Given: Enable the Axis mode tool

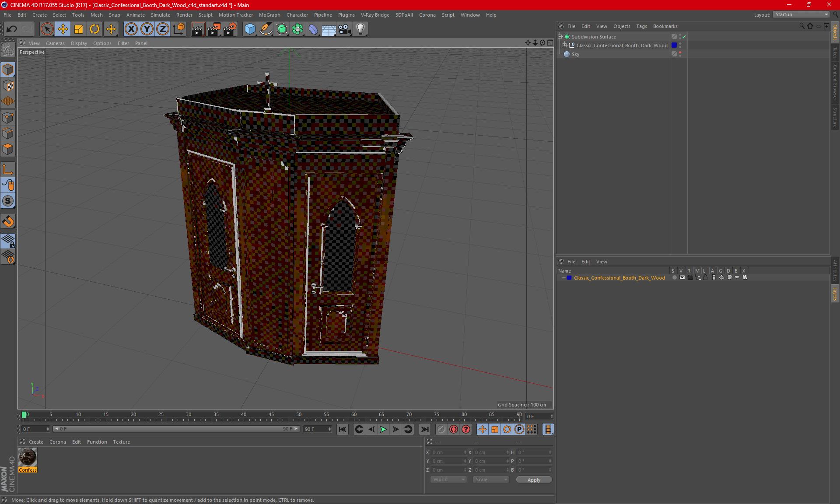Looking at the screenshot, I should point(8,169).
